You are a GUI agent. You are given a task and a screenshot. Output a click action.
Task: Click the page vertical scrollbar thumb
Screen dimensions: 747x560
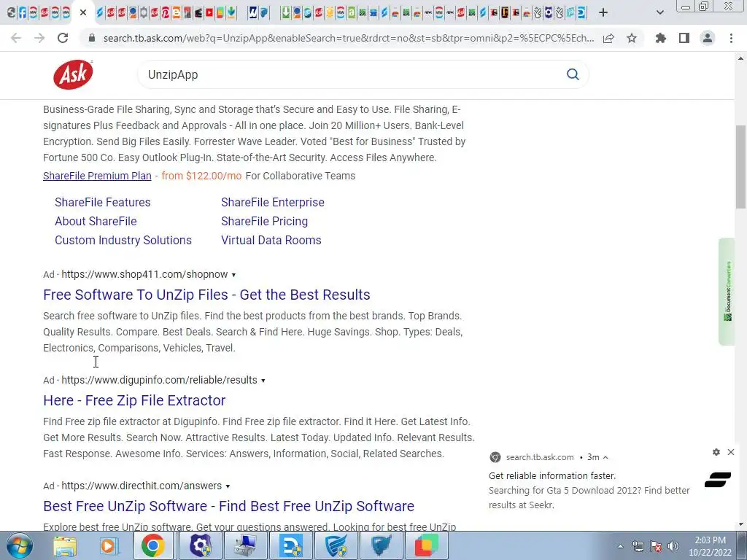click(x=740, y=167)
